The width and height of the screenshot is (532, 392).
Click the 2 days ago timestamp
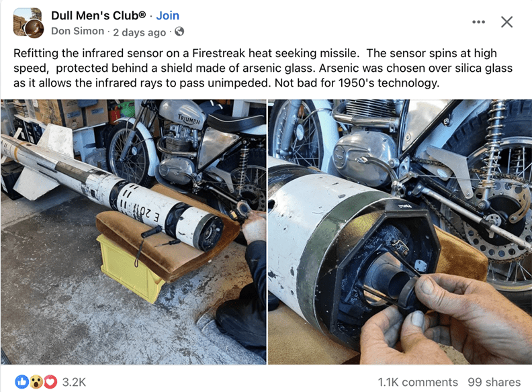tap(140, 32)
